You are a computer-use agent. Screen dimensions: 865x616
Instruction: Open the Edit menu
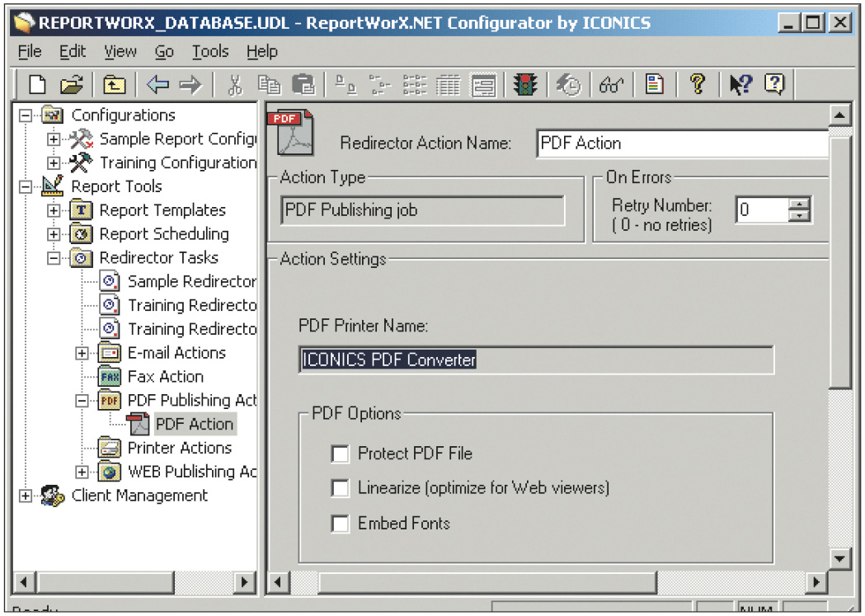(73, 52)
